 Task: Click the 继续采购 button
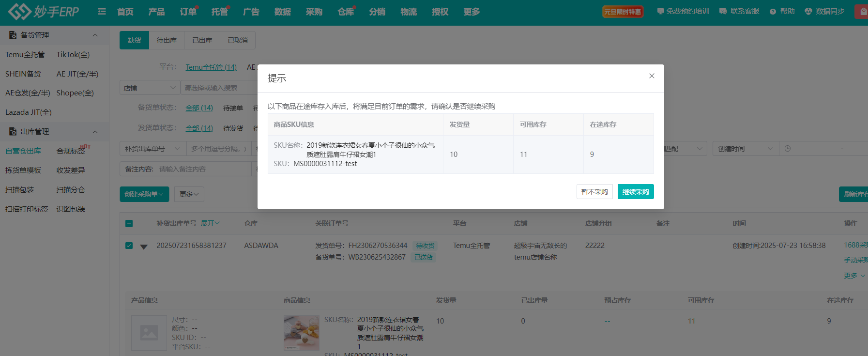click(x=635, y=192)
